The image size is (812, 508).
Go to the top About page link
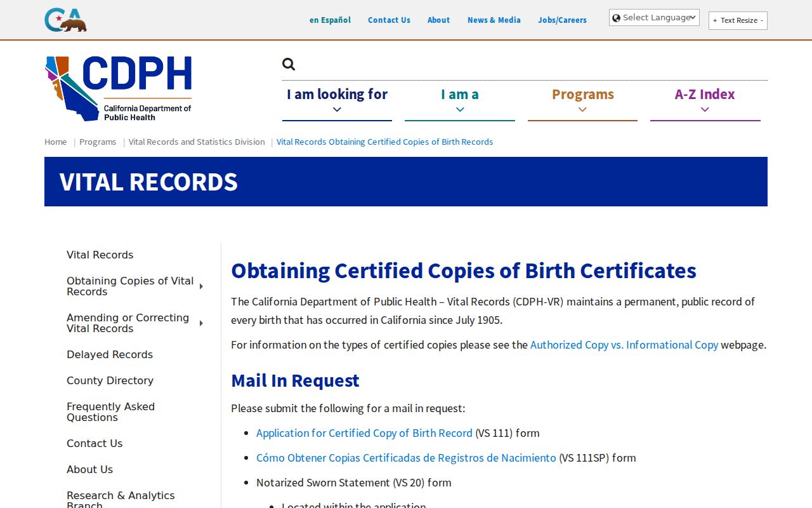tap(438, 20)
